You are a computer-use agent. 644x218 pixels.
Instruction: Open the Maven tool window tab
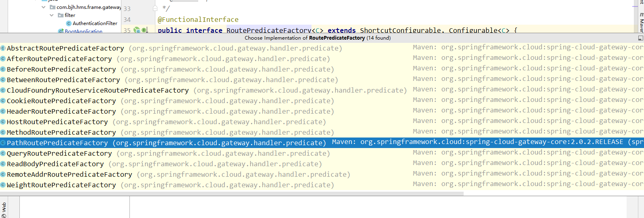click(641, 24)
